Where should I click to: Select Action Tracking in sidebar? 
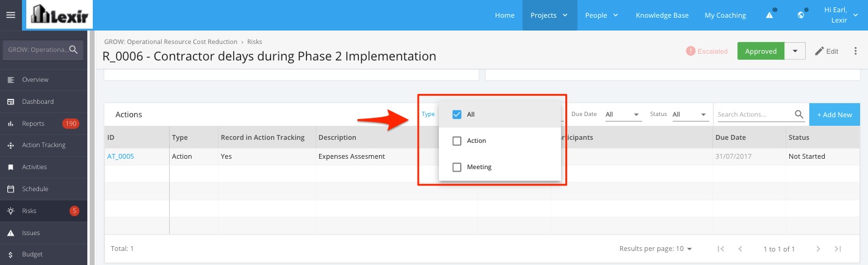(x=43, y=145)
